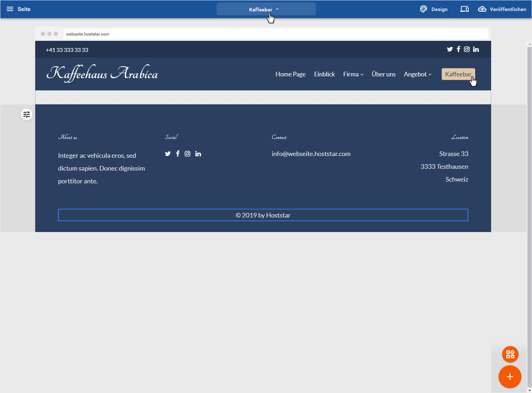Click the Facebook icon in header top bar
This screenshot has width=532, height=393.
pos(458,49)
